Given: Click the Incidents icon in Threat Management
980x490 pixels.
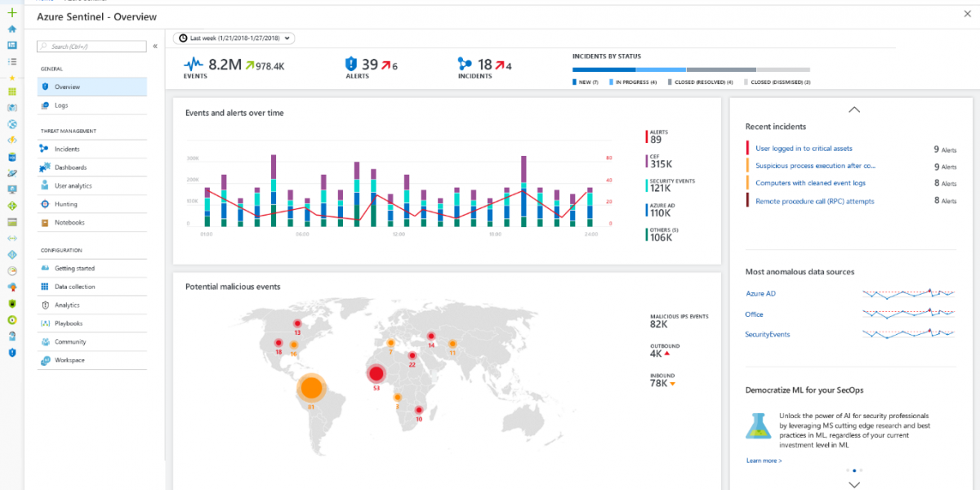Looking at the screenshot, I should click(x=45, y=149).
